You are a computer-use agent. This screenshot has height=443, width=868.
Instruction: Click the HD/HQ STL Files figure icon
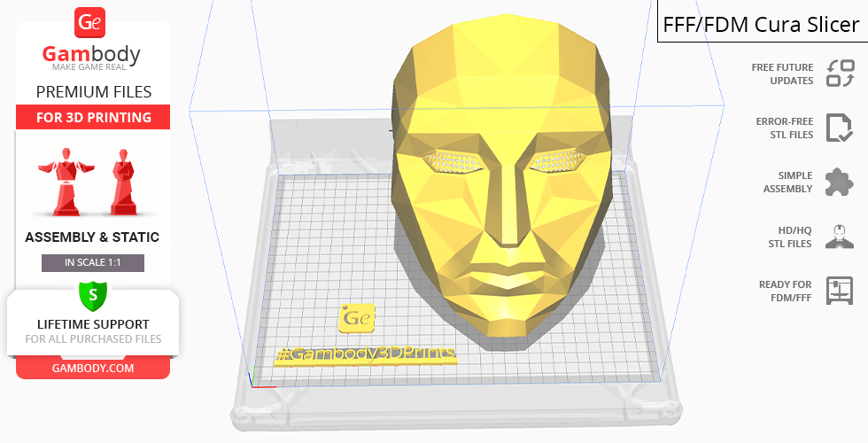[x=840, y=237]
